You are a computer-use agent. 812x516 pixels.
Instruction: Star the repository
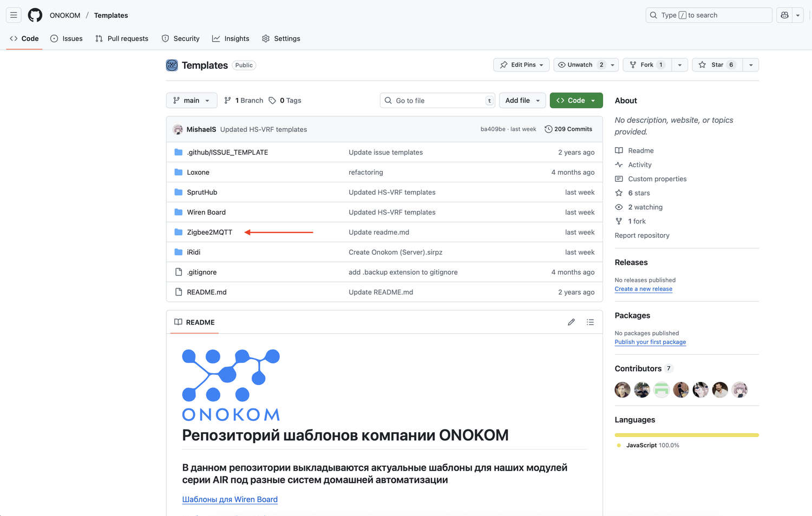pyautogui.click(x=717, y=65)
